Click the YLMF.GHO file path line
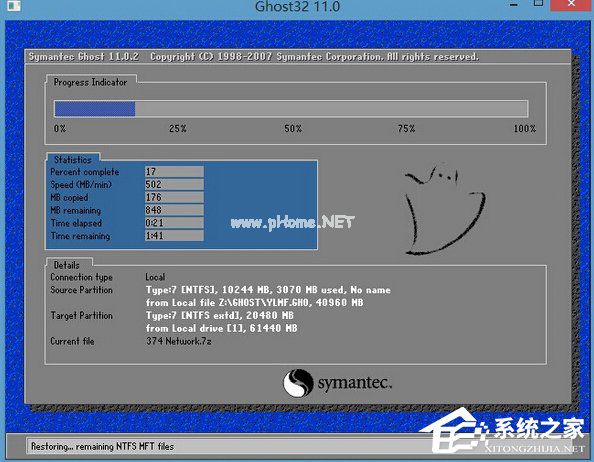The width and height of the screenshot is (594, 462). coord(255,303)
